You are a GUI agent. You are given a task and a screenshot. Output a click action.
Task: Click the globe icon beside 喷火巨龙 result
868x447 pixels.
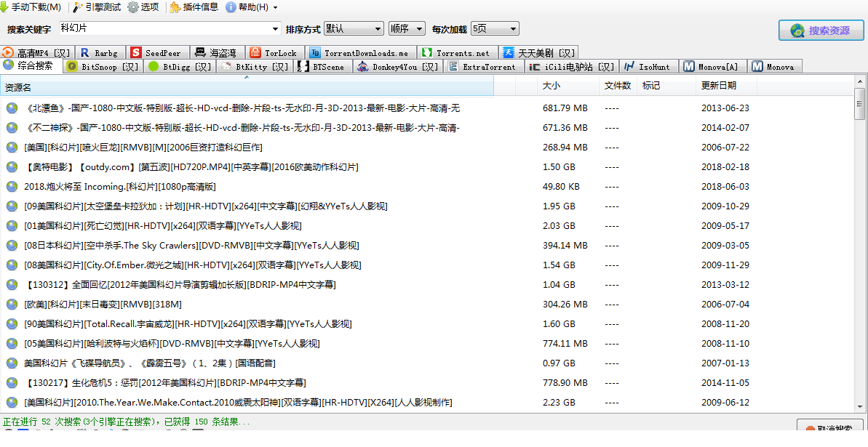12,147
